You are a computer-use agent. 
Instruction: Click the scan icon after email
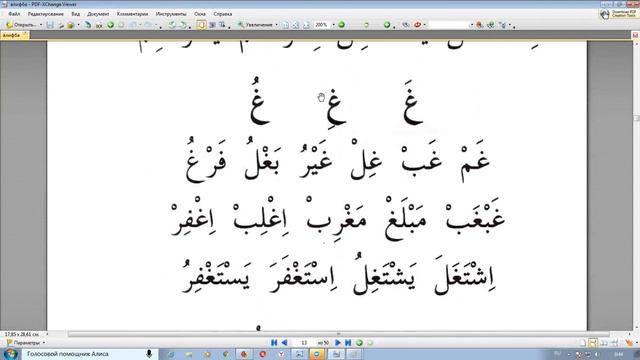click(88, 25)
